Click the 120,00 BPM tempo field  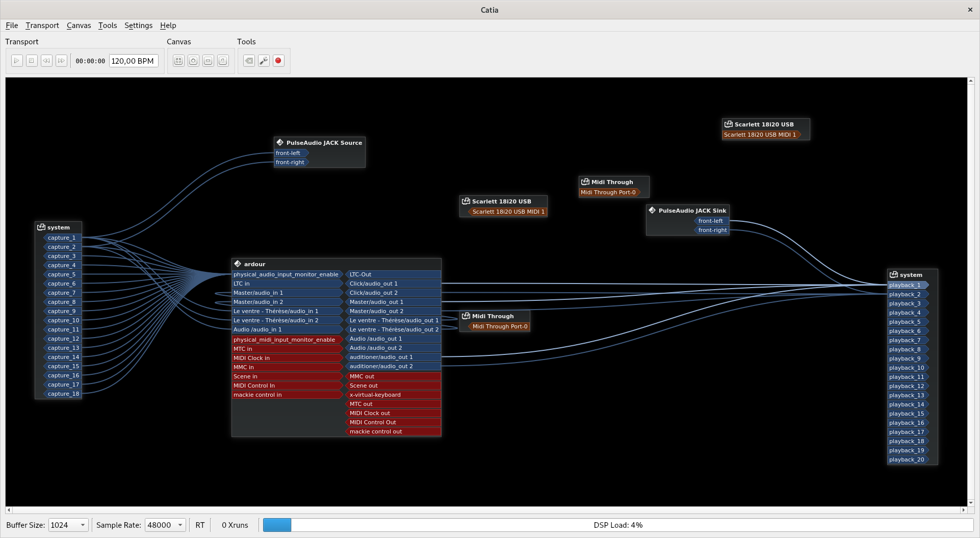pyautogui.click(x=134, y=61)
